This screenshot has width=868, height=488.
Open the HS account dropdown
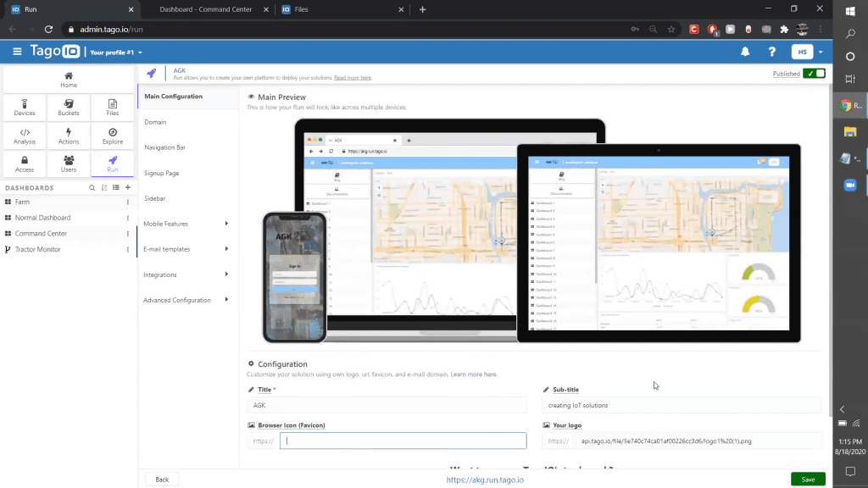click(x=807, y=52)
